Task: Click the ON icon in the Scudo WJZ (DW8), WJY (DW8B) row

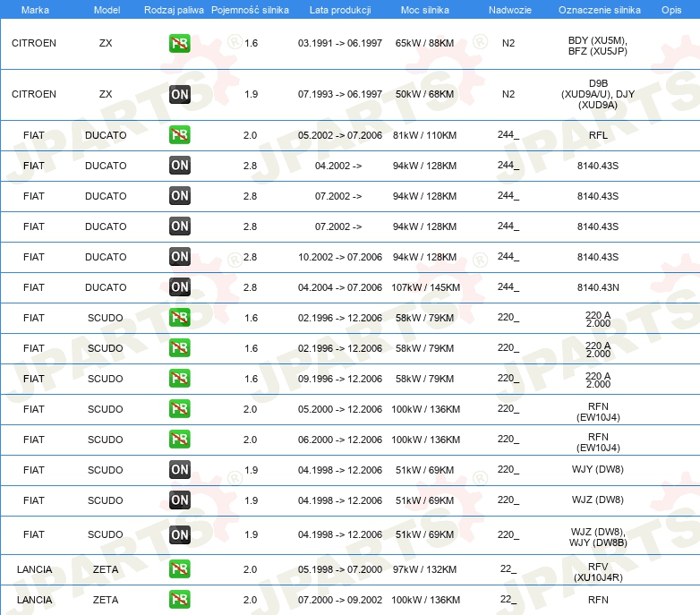Action: [x=180, y=534]
